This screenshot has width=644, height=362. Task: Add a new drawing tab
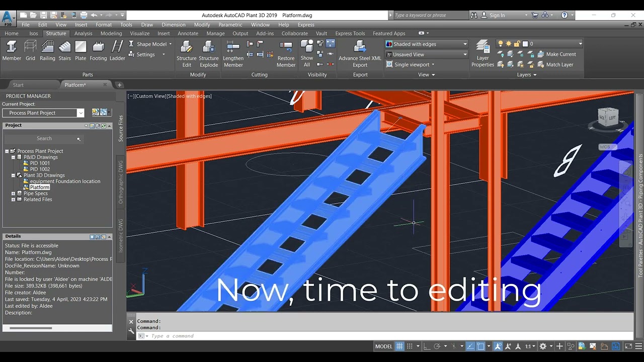pos(119,85)
